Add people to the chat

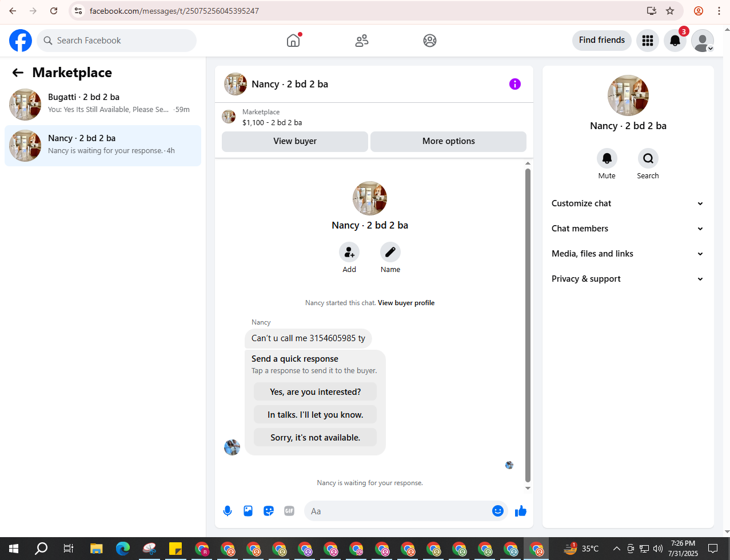[x=349, y=252]
